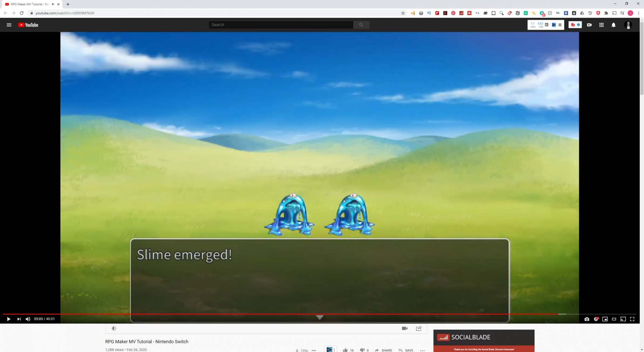Skip to the next video
The width and height of the screenshot is (644, 352).
click(19, 319)
